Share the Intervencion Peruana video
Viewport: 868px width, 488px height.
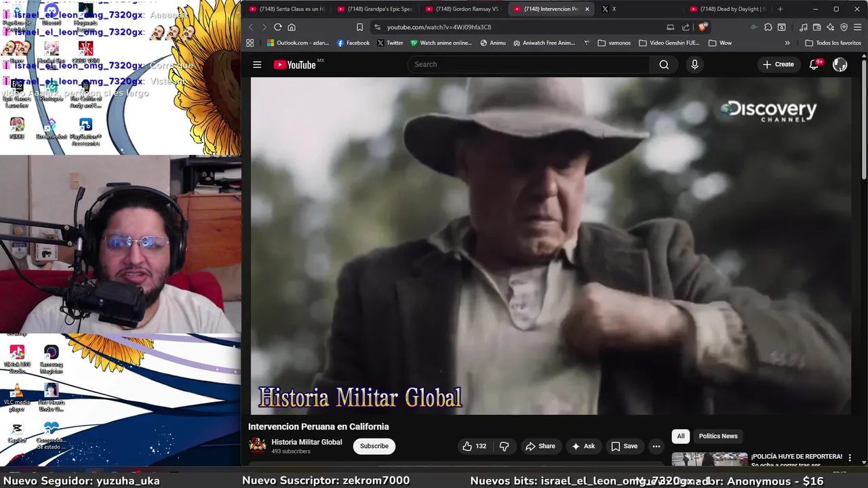coord(540,446)
